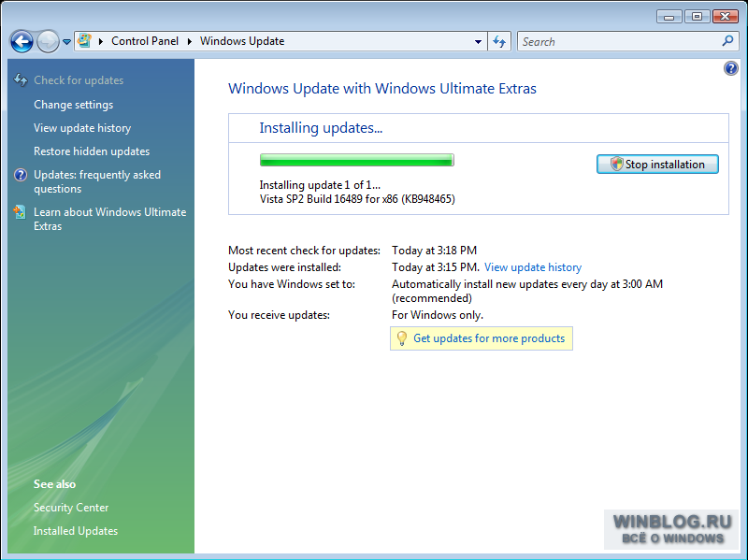This screenshot has height=560, width=748.
Task: Open Help via the blue question mark
Action: click(731, 68)
